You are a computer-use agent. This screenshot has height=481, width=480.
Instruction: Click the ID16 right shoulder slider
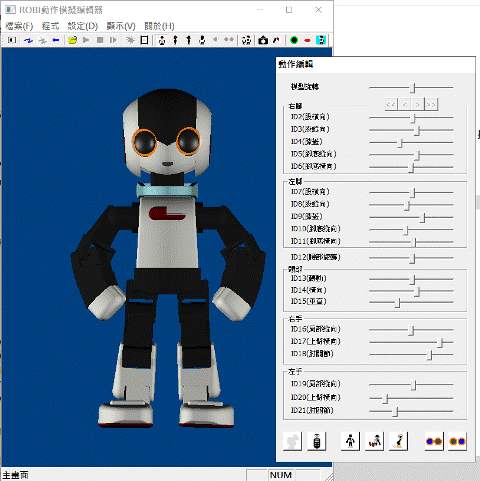click(x=411, y=330)
